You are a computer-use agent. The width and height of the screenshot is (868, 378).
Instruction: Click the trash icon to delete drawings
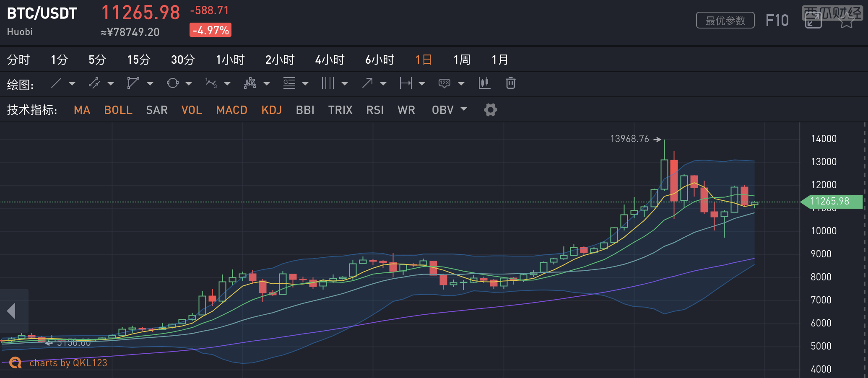[x=510, y=83]
